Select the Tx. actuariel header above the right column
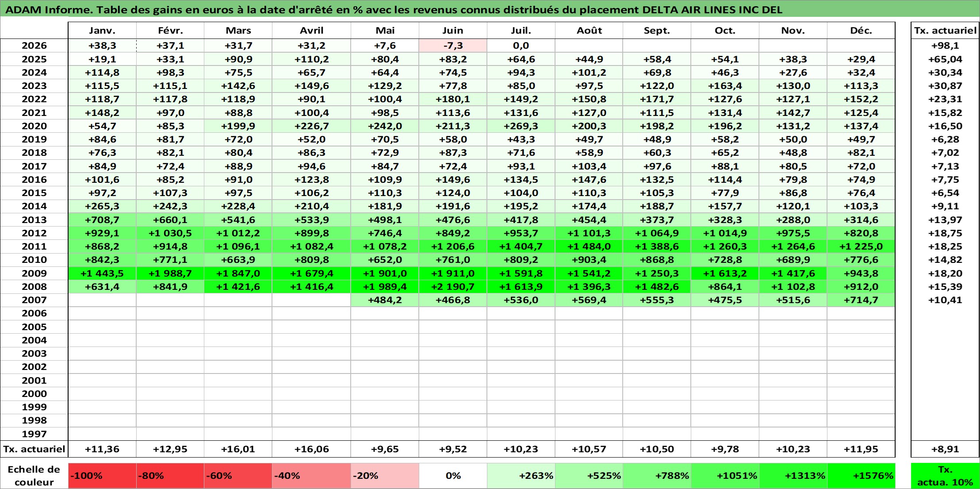This screenshot has height=489, width=980. (x=945, y=31)
